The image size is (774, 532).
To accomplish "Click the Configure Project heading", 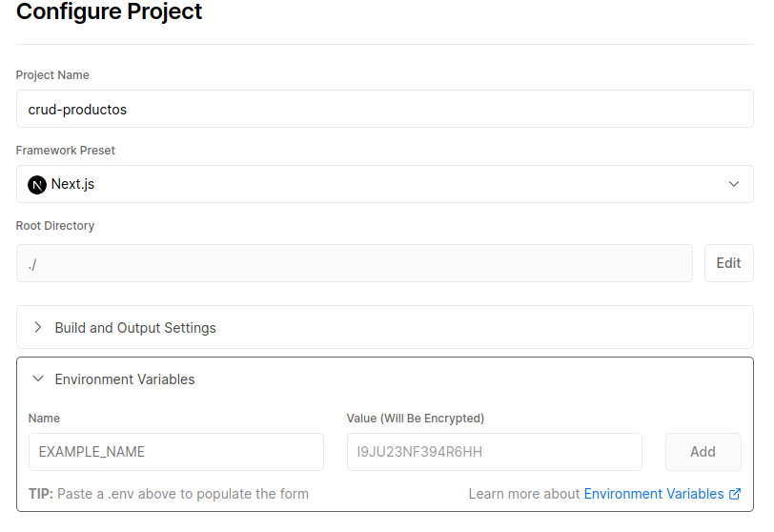I will click(x=110, y=12).
